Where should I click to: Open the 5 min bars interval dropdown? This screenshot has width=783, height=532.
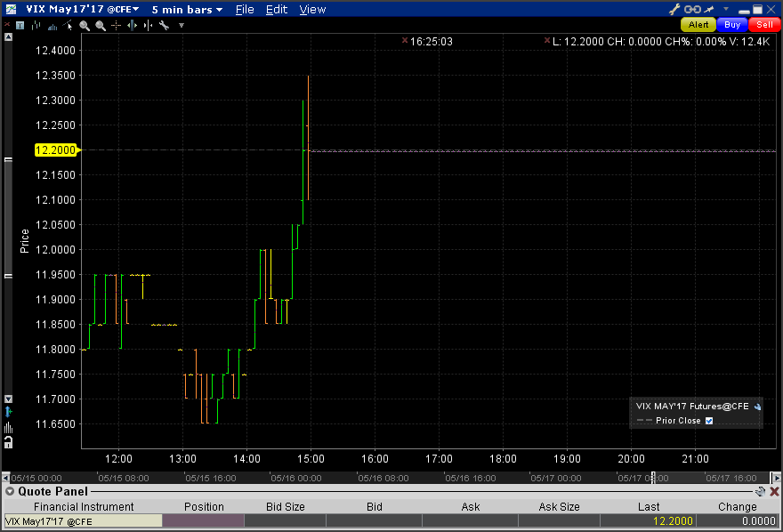coord(187,10)
